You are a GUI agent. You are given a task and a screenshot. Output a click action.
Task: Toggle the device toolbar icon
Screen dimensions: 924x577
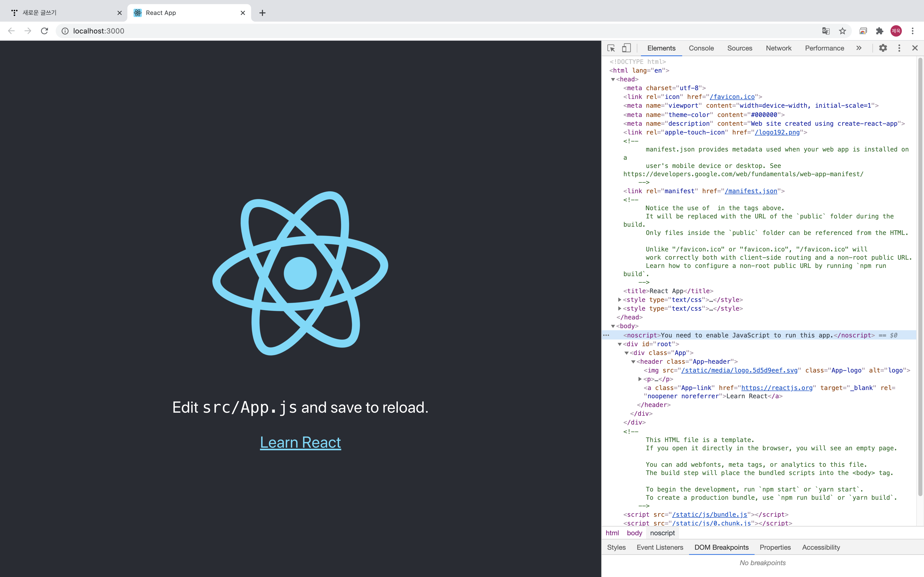tap(626, 48)
